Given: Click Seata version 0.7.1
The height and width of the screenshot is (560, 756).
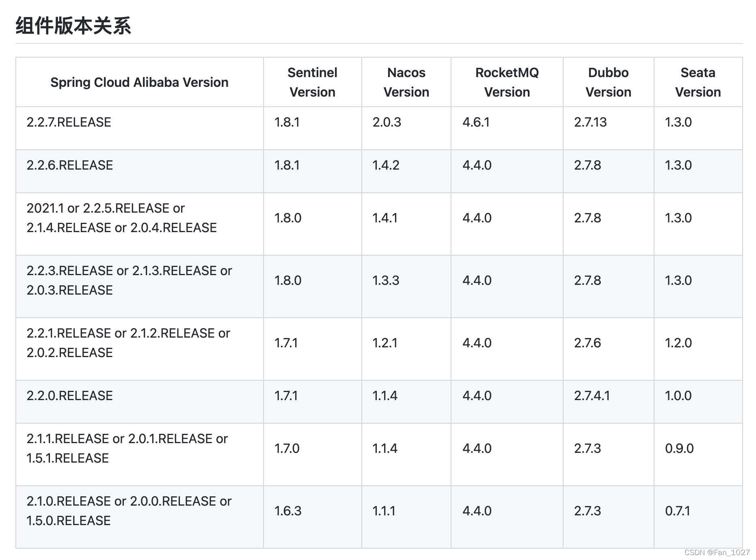Looking at the screenshot, I should [x=678, y=511].
